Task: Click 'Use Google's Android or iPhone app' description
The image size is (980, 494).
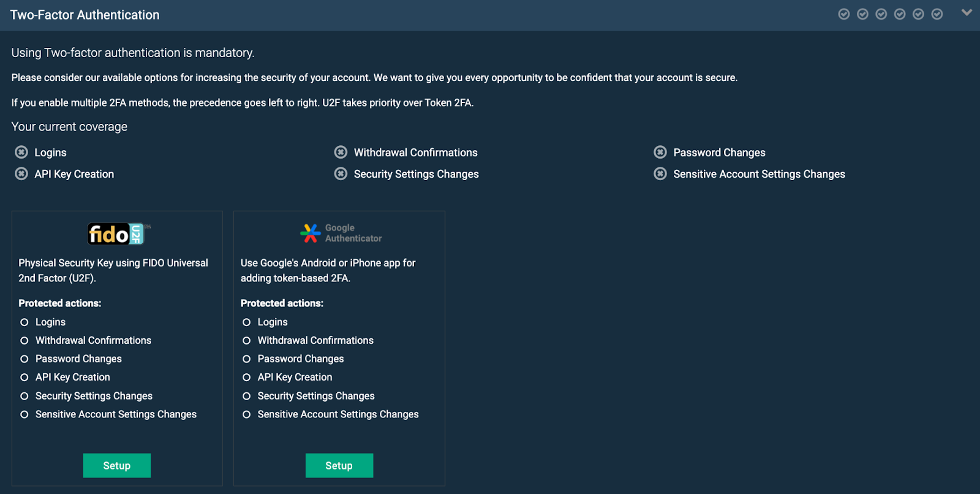Action: pyautogui.click(x=328, y=270)
